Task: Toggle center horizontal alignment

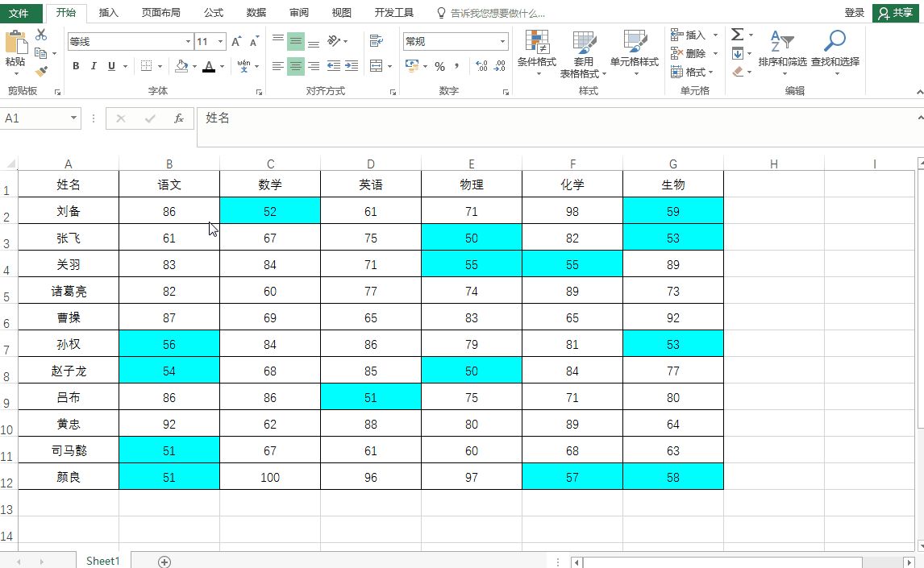Action: [x=296, y=67]
